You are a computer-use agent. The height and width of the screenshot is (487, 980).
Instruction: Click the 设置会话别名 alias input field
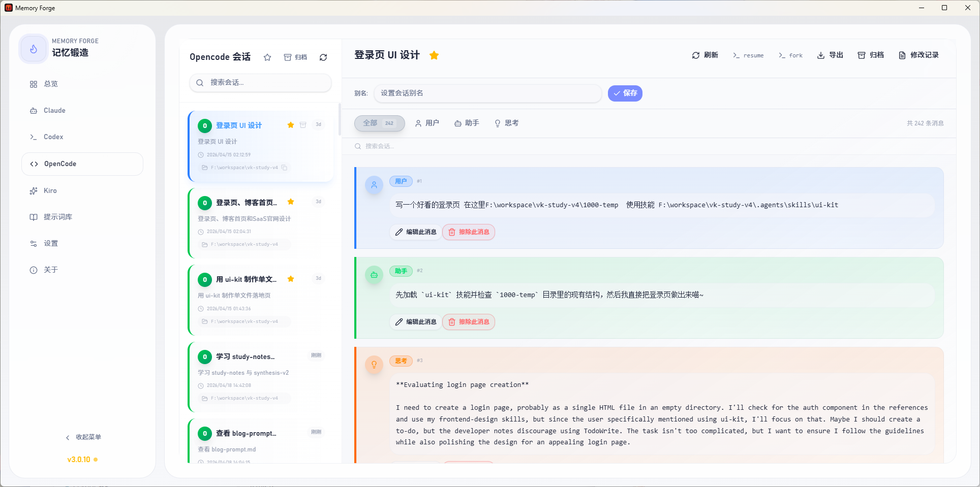pyautogui.click(x=487, y=93)
